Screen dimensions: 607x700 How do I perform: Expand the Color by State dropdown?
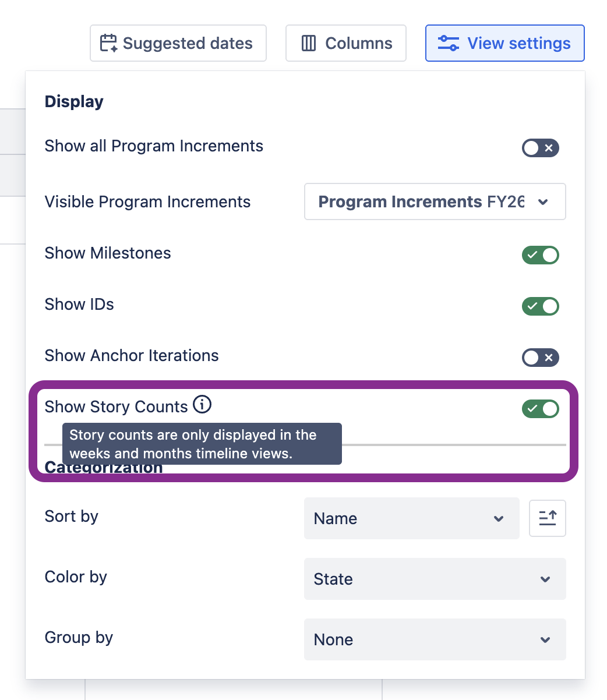point(435,579)
